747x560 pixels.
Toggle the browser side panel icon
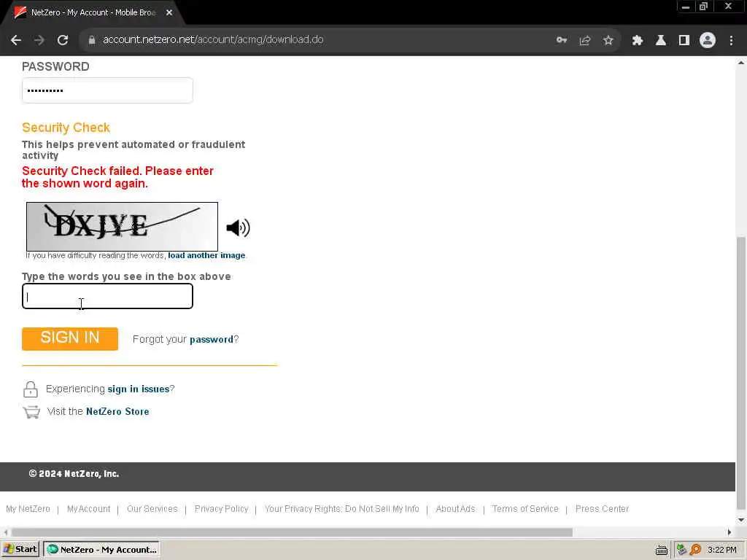684,40
